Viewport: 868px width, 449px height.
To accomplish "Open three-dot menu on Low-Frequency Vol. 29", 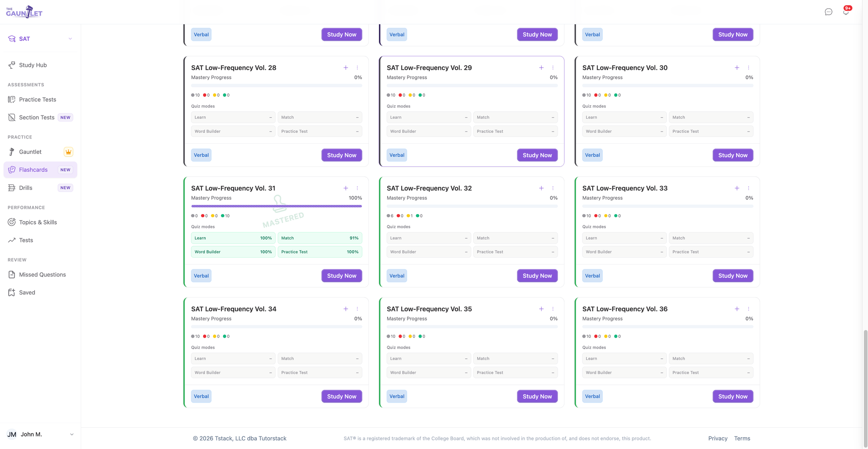I will pyautogui.click(x=553, y=68).
